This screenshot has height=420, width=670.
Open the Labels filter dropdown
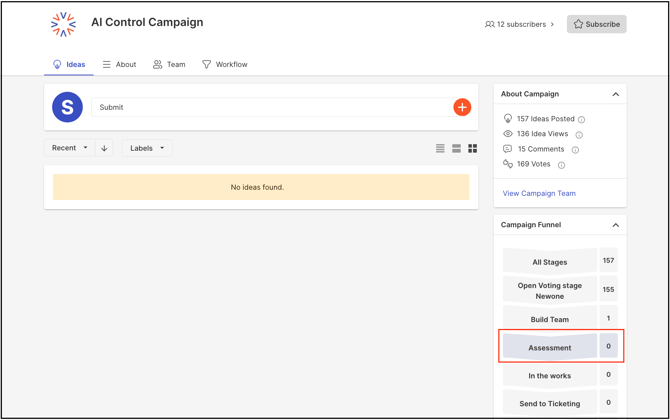pos(146,148)
